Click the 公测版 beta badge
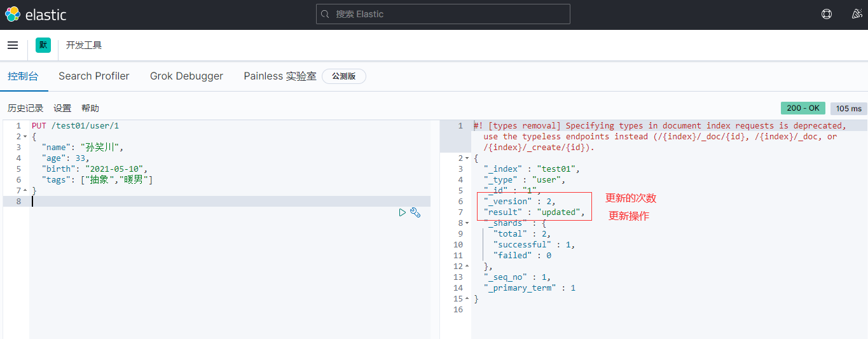The image size is (868, 339). pos(344,76)
